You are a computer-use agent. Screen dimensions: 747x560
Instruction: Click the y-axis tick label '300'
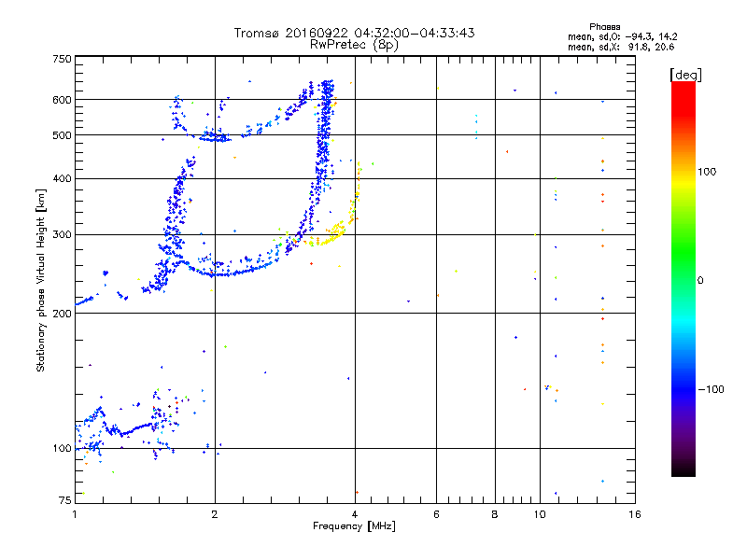(x=62, y=234)
